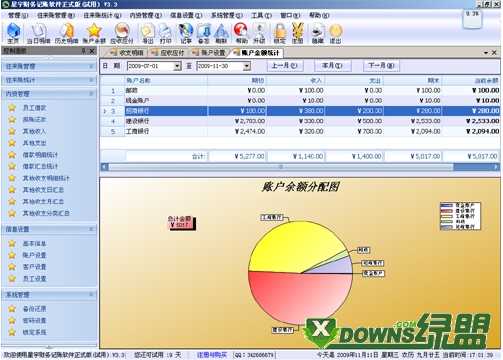This screenshot has width=503, height=360.
Task: Open the end date dropdown 2009-11-30
Action: pos(247,66)
